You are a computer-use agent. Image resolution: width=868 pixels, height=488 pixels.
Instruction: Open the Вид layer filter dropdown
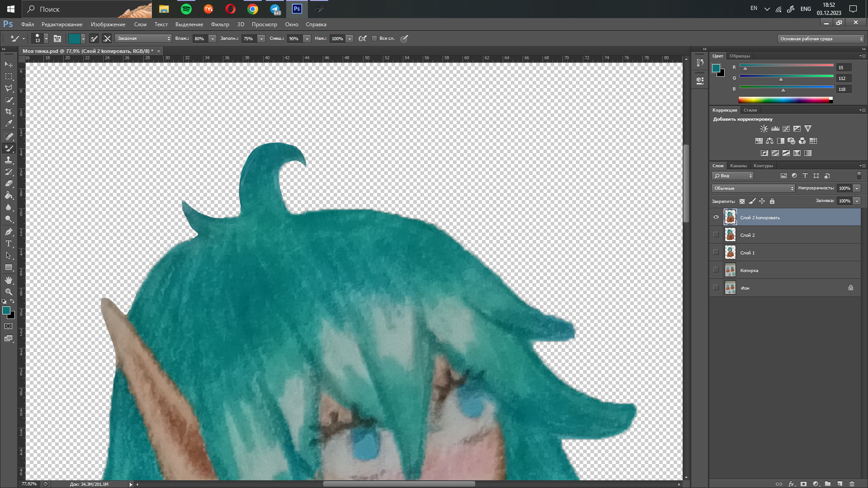(733, 176)
